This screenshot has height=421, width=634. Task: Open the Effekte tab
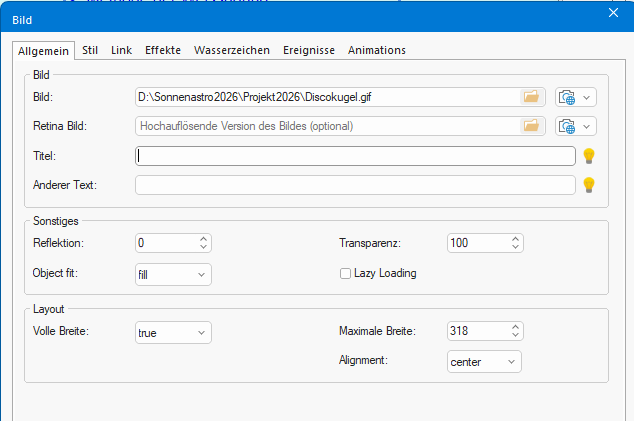[x=163, y=50]
